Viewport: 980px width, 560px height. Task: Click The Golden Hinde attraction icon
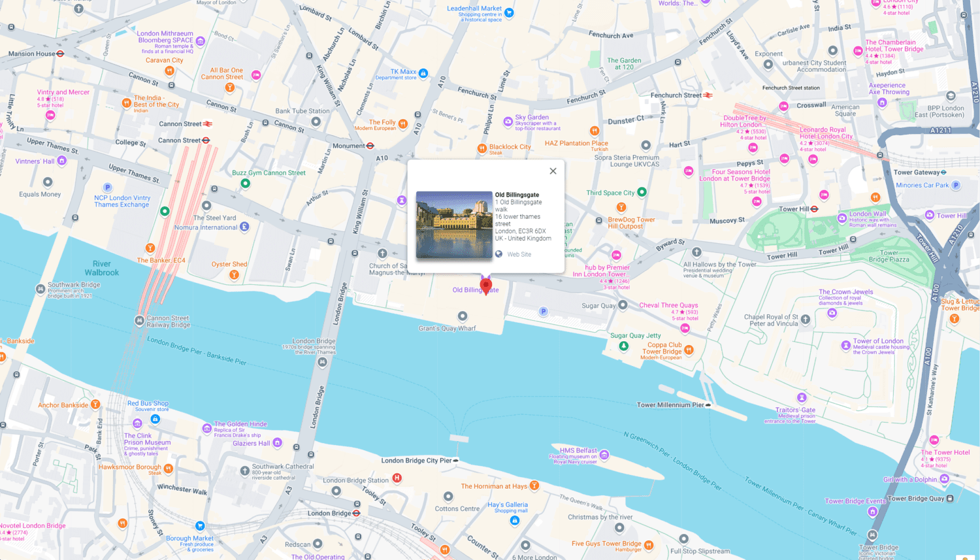tap(207, 429)
